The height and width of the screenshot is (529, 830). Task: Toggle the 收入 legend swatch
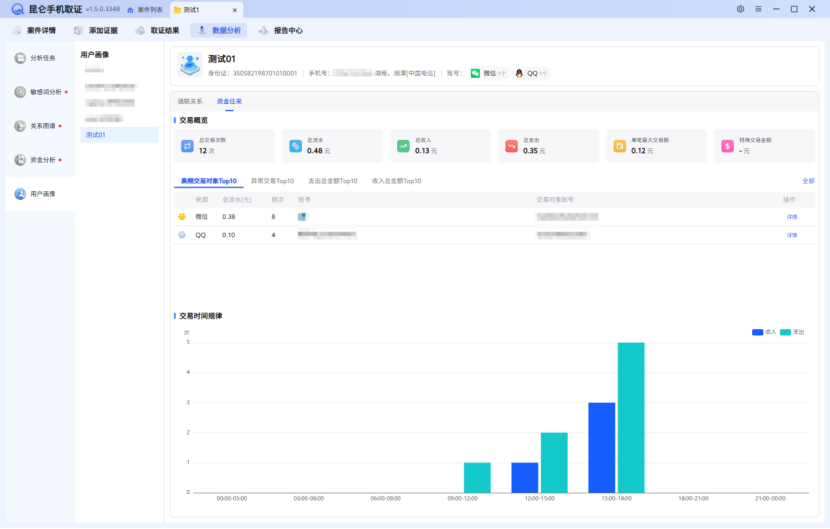757,333
